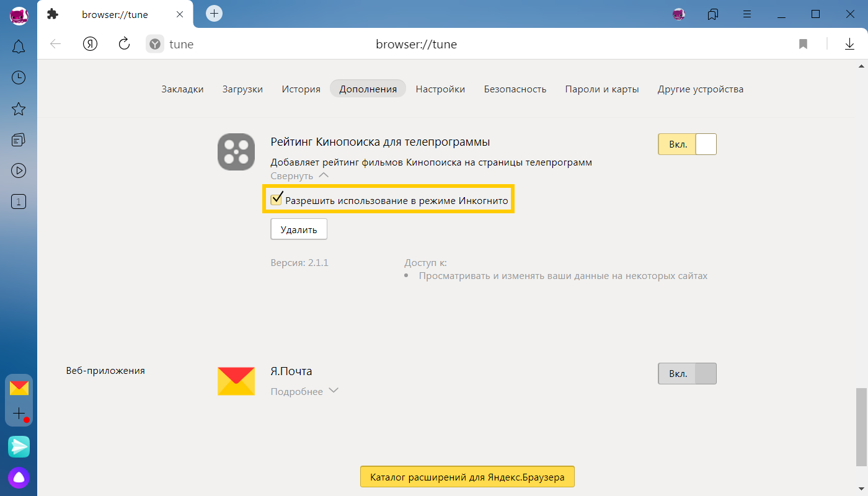Click the Рейтинг Кинопоиска для телепрограммы title

pos(380,142)
